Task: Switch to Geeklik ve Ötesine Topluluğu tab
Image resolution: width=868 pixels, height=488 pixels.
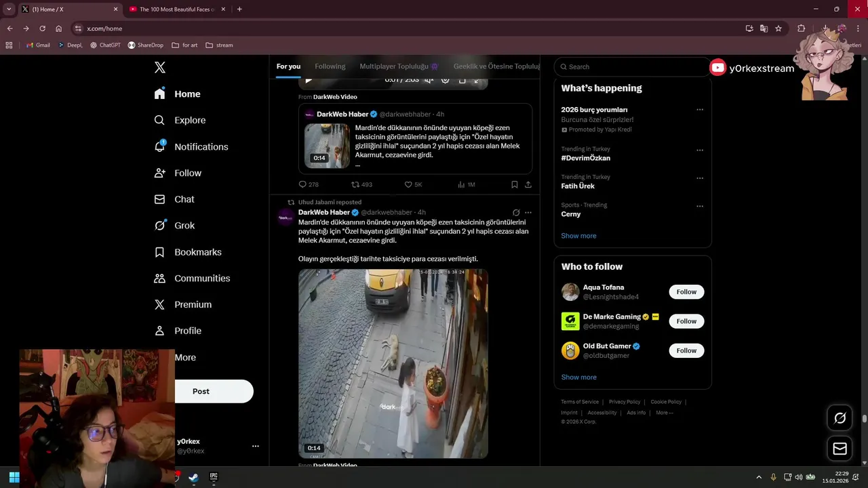Action: click(497, 66)
